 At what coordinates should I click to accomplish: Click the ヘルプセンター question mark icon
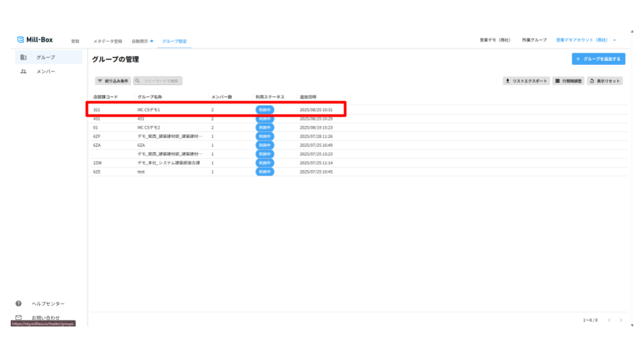click(x=19, y=304)
